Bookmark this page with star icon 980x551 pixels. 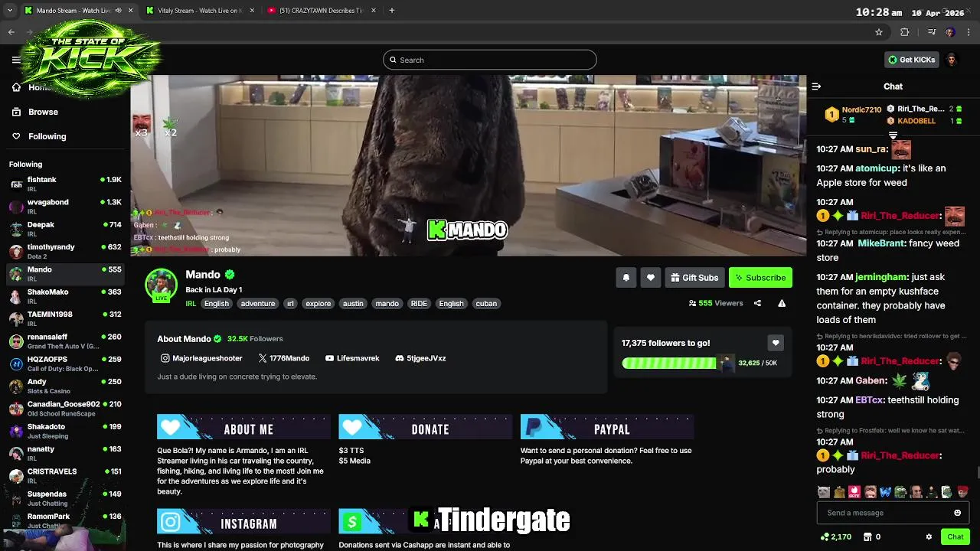tap(879, 32)
